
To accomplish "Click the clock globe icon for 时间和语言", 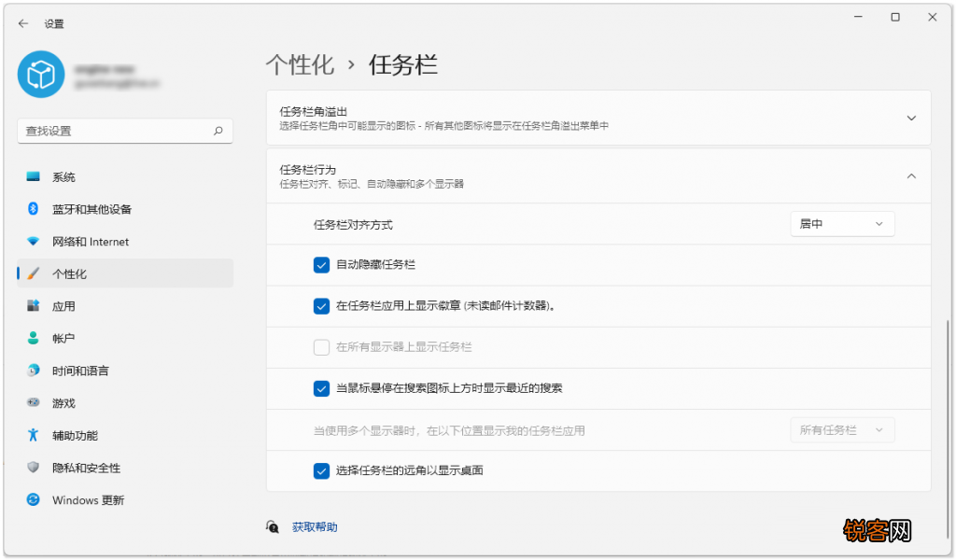I will tap(33, 371).
